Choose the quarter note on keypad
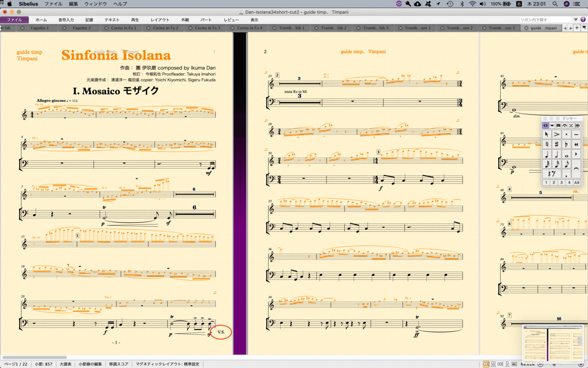This screenshot has height=368, width=588. click(x=547, y=155)
